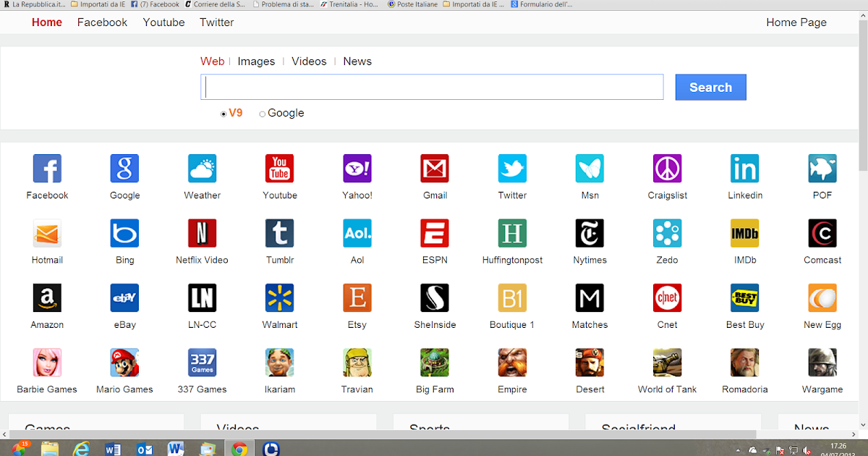Image resolution: width=868 pixels, height=456 pixels.
Task: Open the Poste Italiane bookmark
Action: point(413,4)
